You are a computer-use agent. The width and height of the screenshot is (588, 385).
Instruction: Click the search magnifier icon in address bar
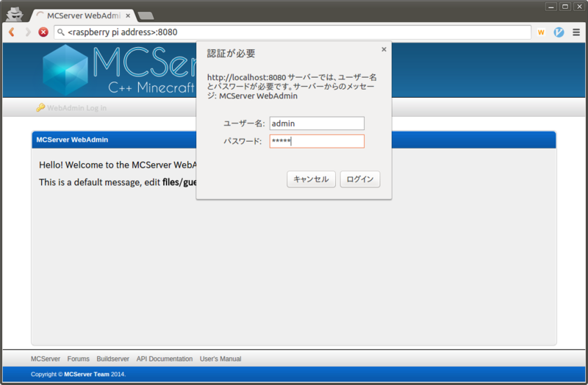click(x=61, y=32)
